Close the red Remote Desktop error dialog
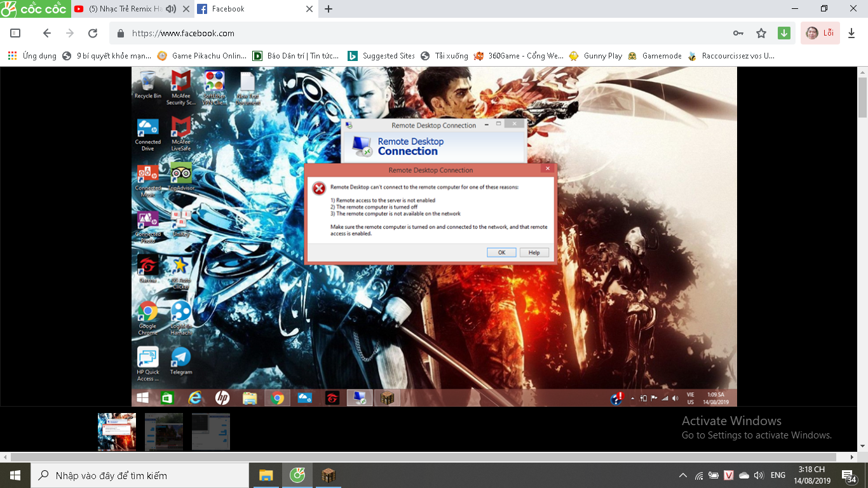 click(x=548, y=169)
